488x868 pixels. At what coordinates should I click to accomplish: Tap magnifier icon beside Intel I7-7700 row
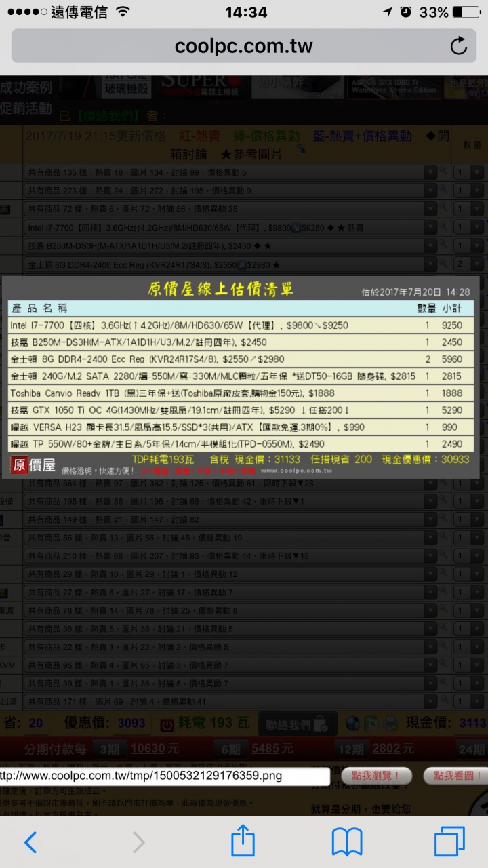point(443,227)
